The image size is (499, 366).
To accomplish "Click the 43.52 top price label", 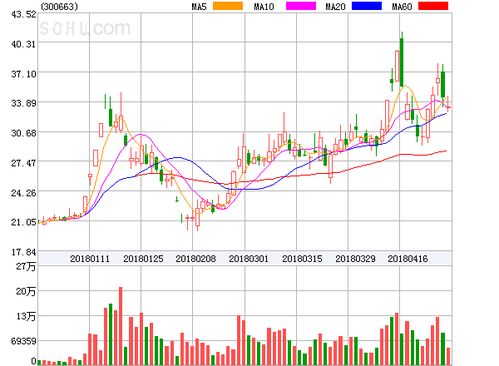I will 23,14.
